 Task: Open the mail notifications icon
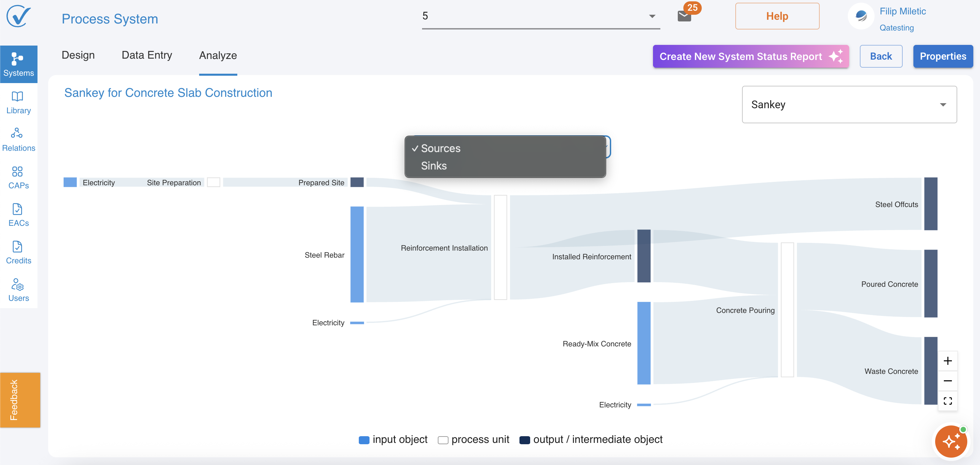coord(684,16)
